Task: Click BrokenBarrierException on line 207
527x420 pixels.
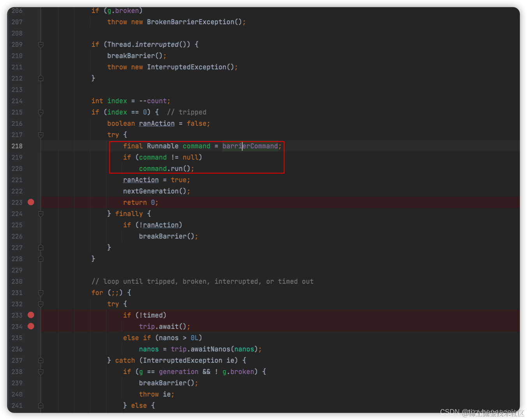Action: [190, 22]
